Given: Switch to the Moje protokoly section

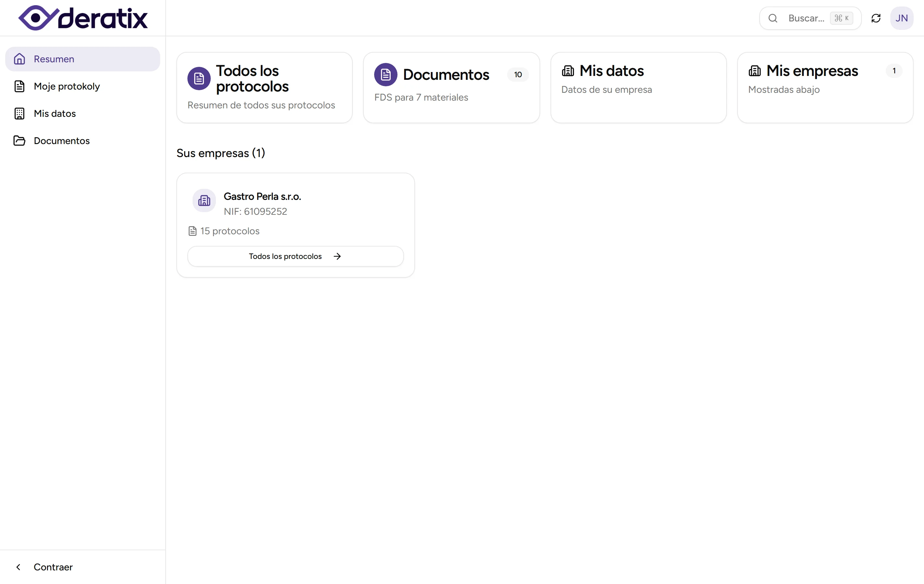Looking at the screenshot, I should (67, 86).
